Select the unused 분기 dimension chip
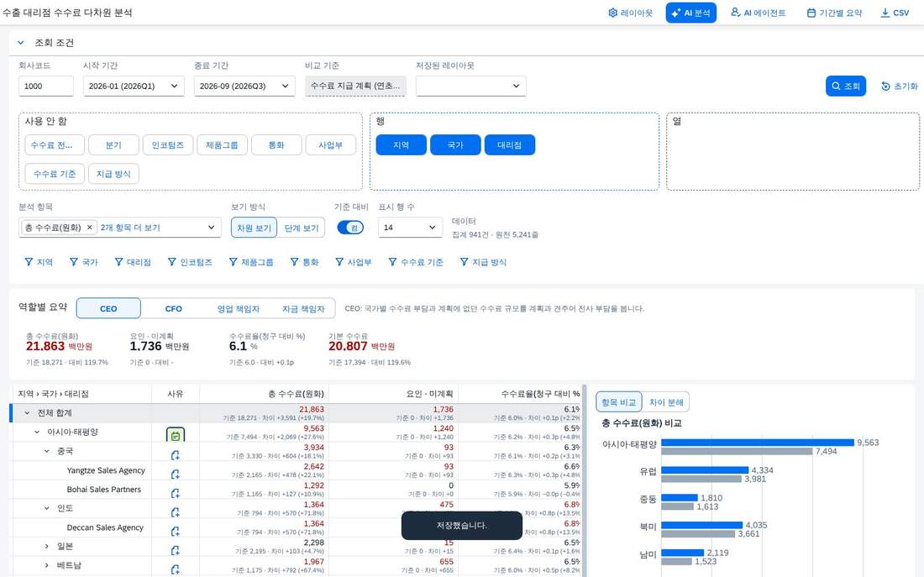The image size is (924, 577). (113, 145)
